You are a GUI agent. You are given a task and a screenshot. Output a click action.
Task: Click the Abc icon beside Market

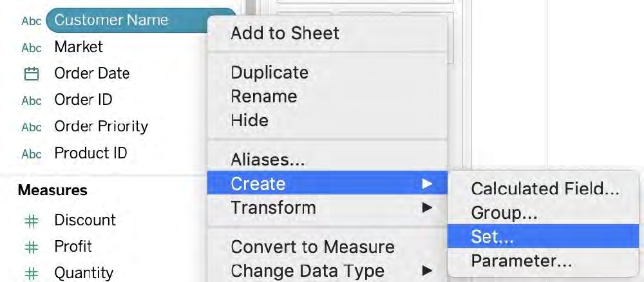32,48
